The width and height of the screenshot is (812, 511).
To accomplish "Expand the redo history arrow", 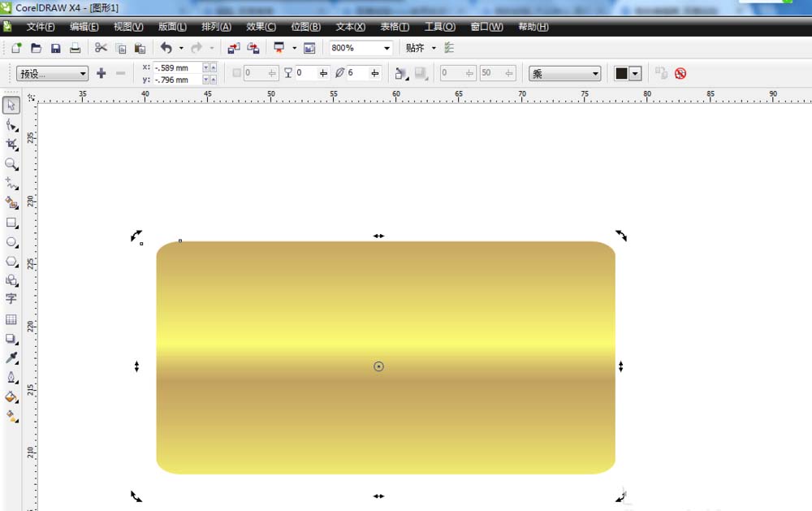I will 212,48.
